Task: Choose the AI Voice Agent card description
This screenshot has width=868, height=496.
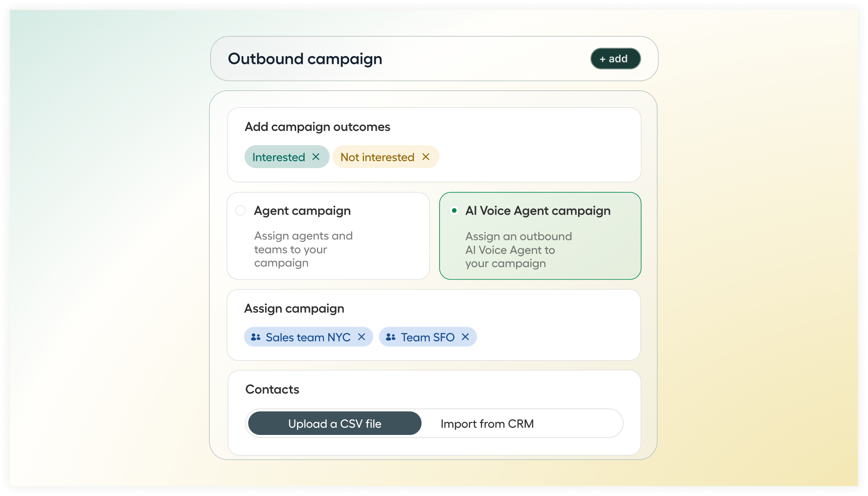Action: [518, 250]
